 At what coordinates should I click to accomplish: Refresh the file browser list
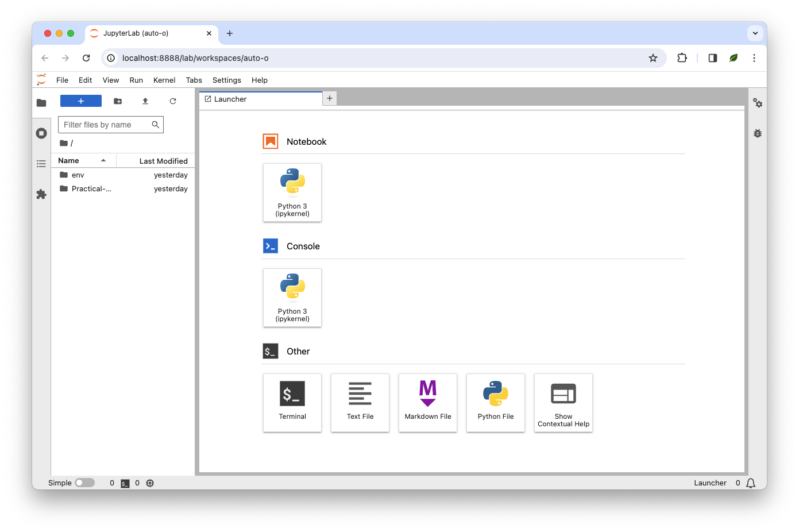point(173,101)
